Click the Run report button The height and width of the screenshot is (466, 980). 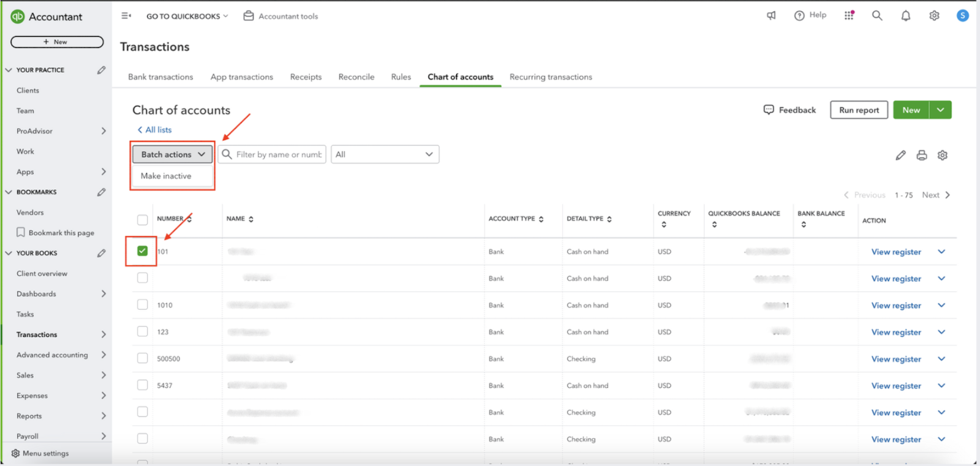point(859,110)
